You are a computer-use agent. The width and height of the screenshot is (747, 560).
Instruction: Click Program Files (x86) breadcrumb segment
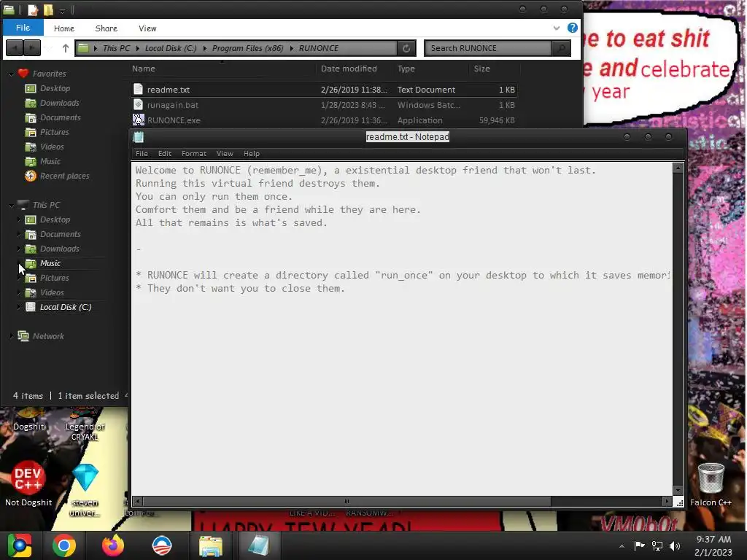247,48
